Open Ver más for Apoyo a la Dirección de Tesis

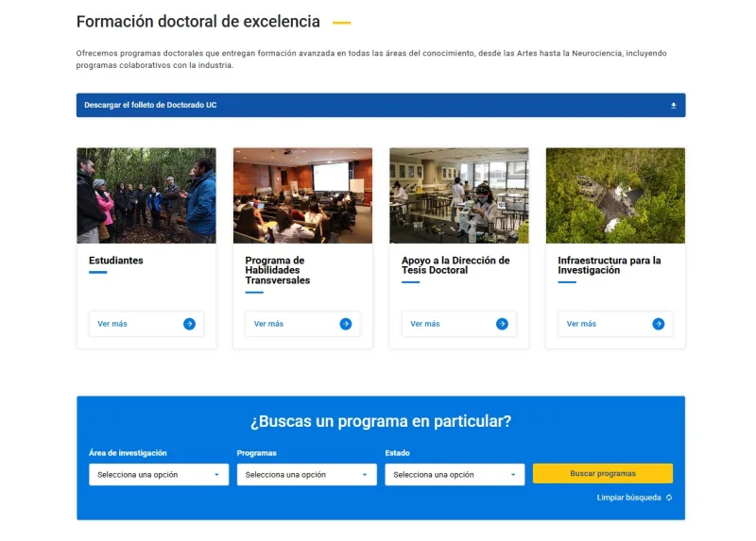coord(459,324)
